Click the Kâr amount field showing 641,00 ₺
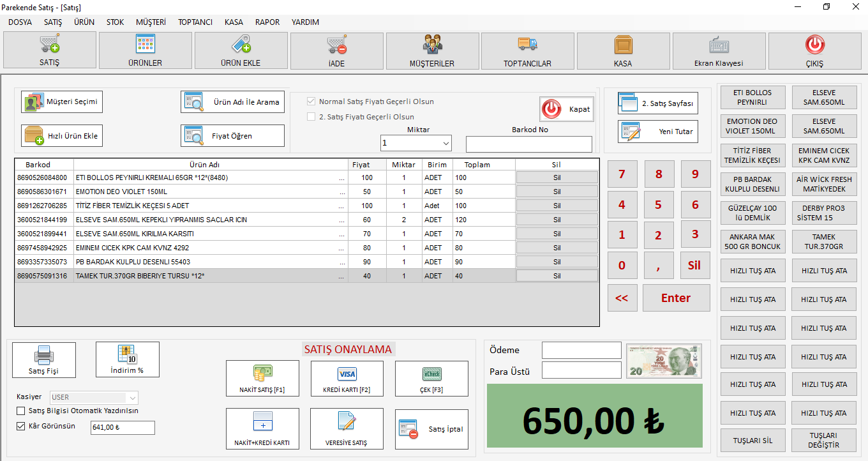The image size is (868, 461). click(123, 428)
